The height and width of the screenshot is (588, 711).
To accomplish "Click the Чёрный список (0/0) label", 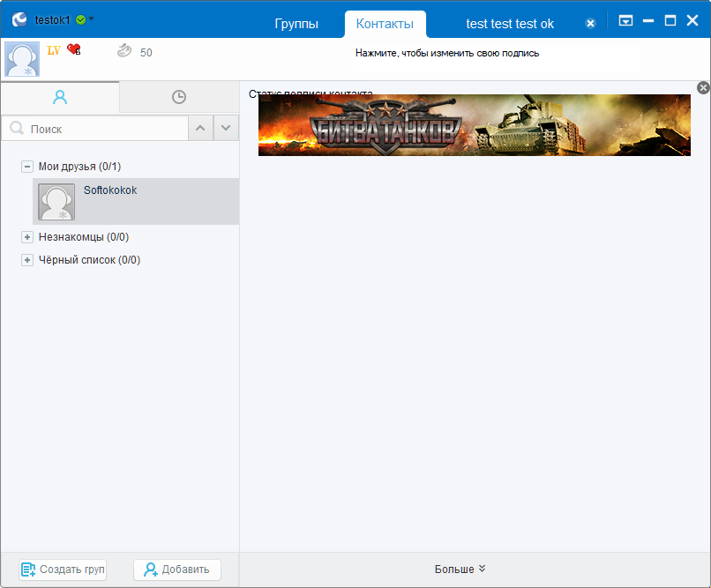I will [x=89, y=260].
